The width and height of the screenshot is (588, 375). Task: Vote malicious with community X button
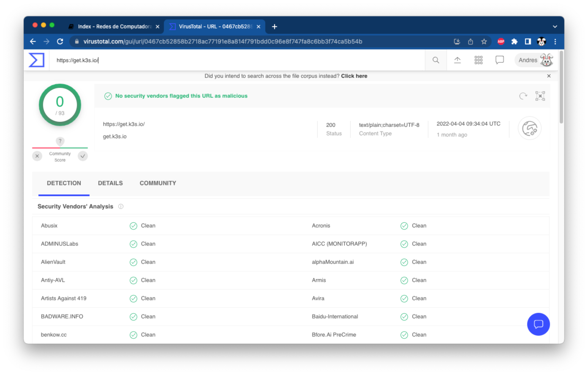click(37, 156)
